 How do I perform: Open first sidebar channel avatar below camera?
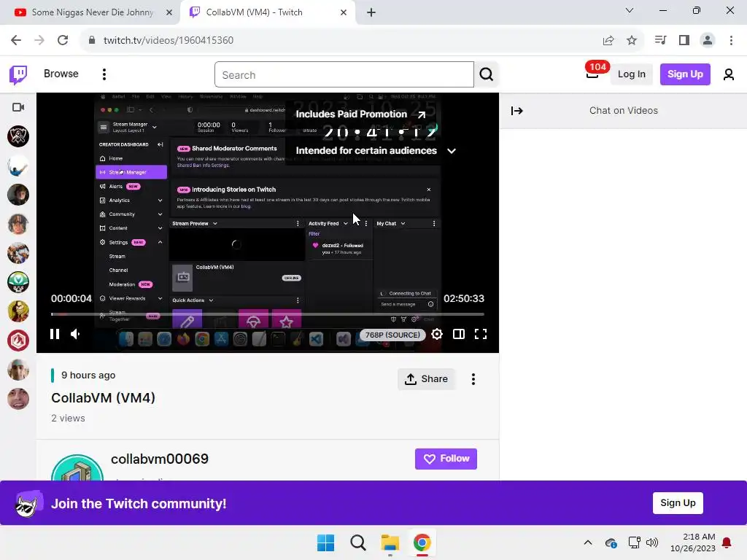(18, 136)
